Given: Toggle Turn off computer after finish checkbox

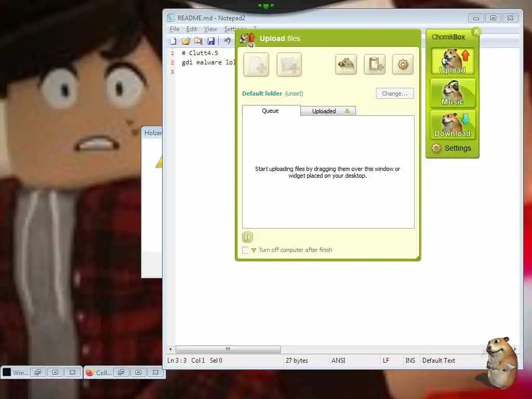Looking at the screenshot, I should tap(245, 250).
